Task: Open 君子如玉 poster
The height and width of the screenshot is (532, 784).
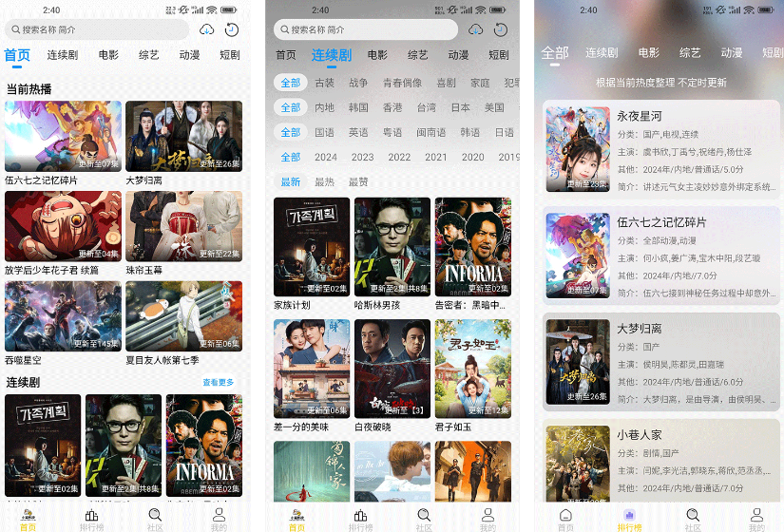Action: pyautogui.click(x=473, y=369)
